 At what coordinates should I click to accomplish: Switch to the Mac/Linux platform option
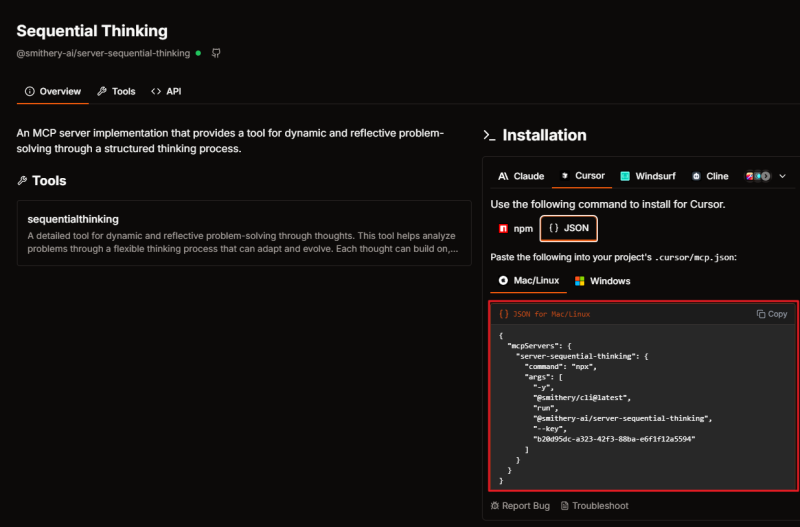tap(529, 281)
